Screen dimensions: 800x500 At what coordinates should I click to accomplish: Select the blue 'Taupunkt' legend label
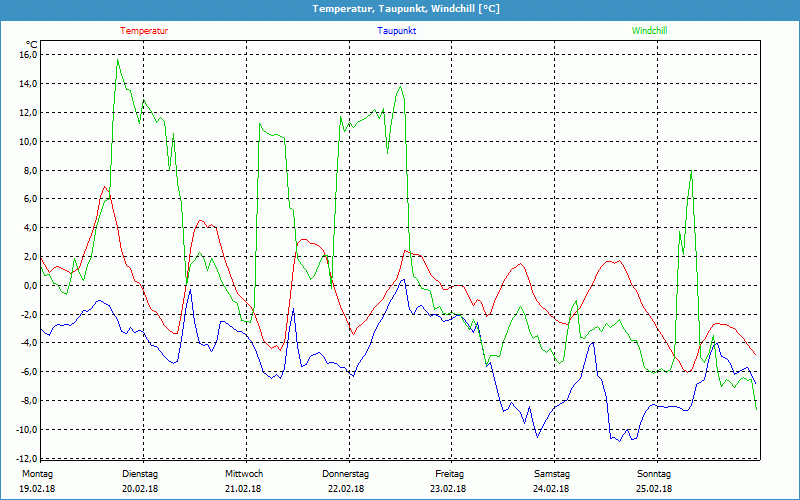(396, 31)
